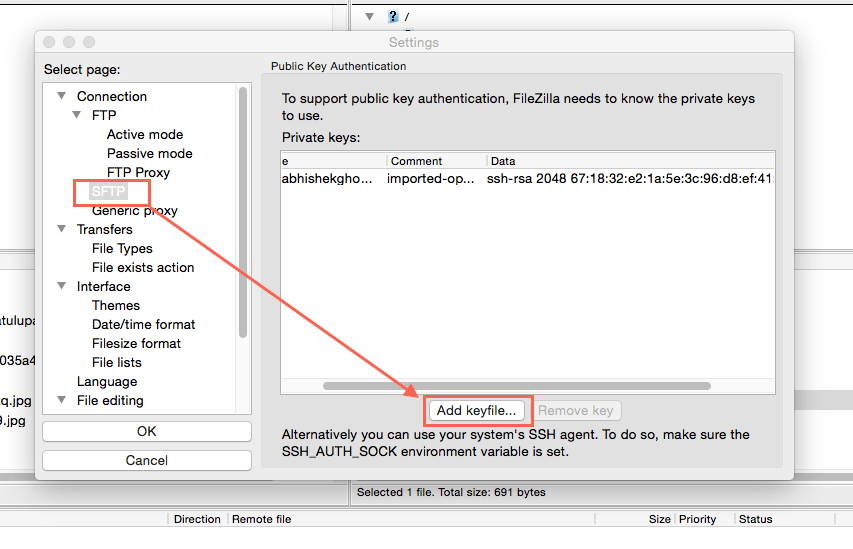Screen dimensions: 853x549
Task: Select the SFTP settings page
Action: tap(108, 192)
